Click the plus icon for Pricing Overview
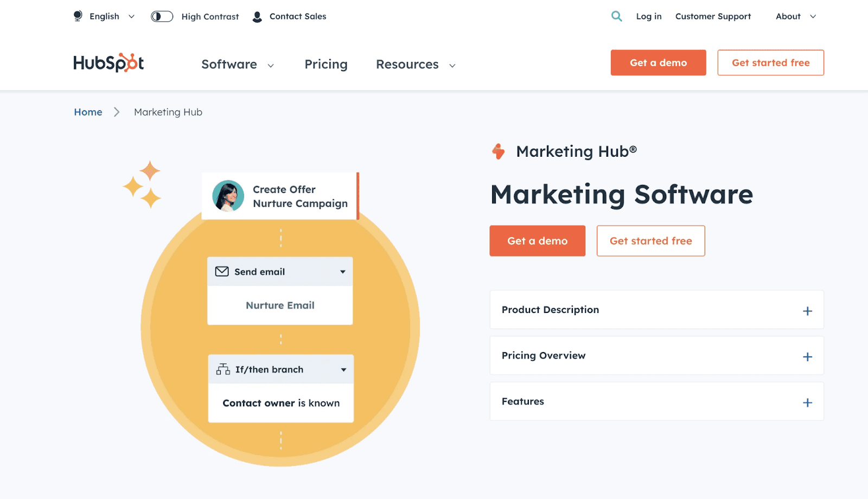Screen dimensions: 868x499 [x=807, y=357]
